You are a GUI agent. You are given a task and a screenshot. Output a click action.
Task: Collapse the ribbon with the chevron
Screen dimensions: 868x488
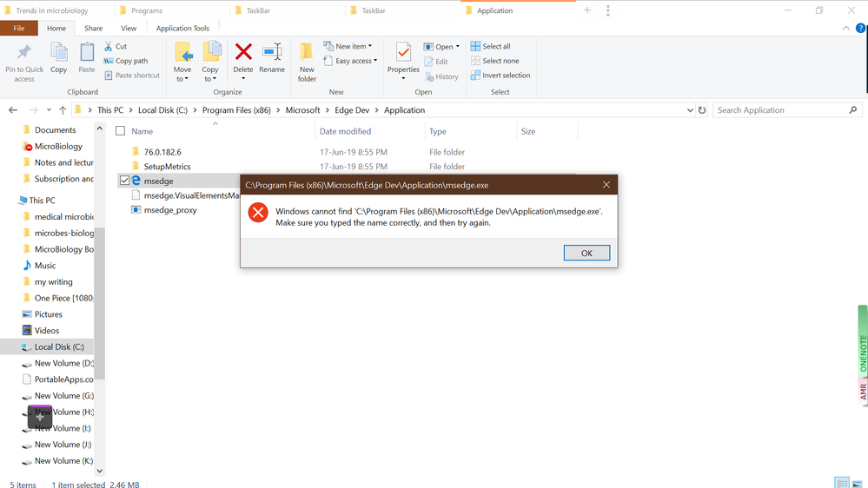click(846, 28)
